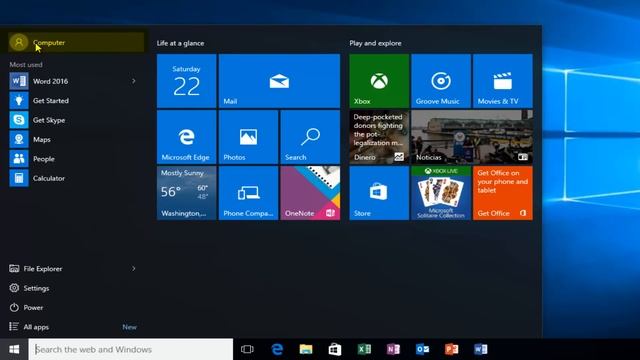Launch Word from the taskbar
Image resolution: width=640 pixels, height=360 pixels.
481,349
